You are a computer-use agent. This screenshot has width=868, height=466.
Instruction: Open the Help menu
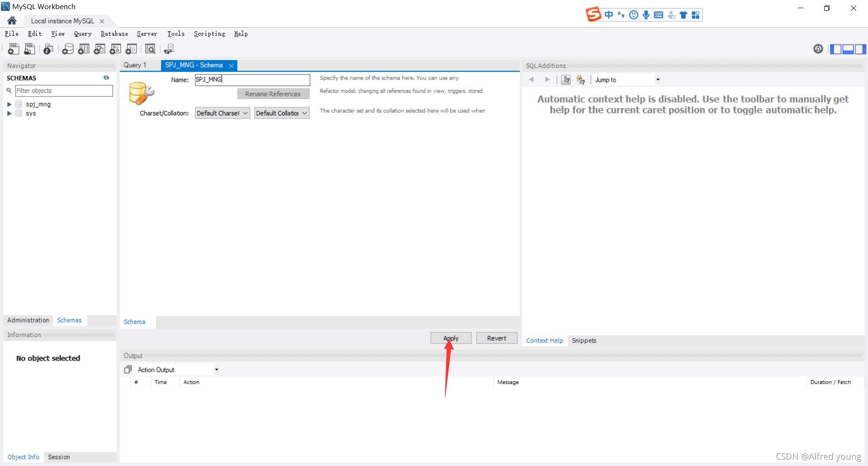[x=241, y=33]
